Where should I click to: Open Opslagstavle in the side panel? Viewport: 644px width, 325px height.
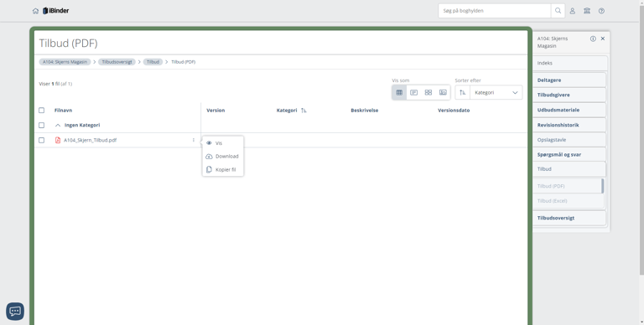click(x=569, y=140)
